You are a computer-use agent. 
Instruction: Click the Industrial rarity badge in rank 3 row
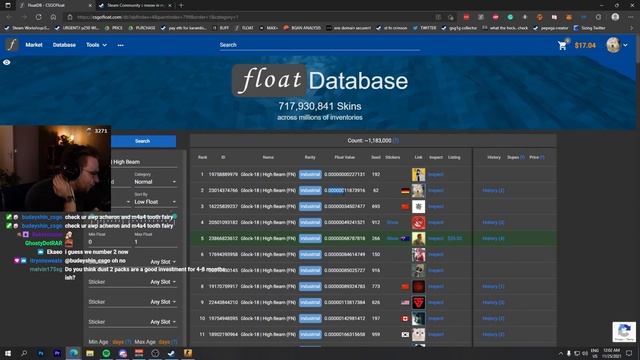310,206
